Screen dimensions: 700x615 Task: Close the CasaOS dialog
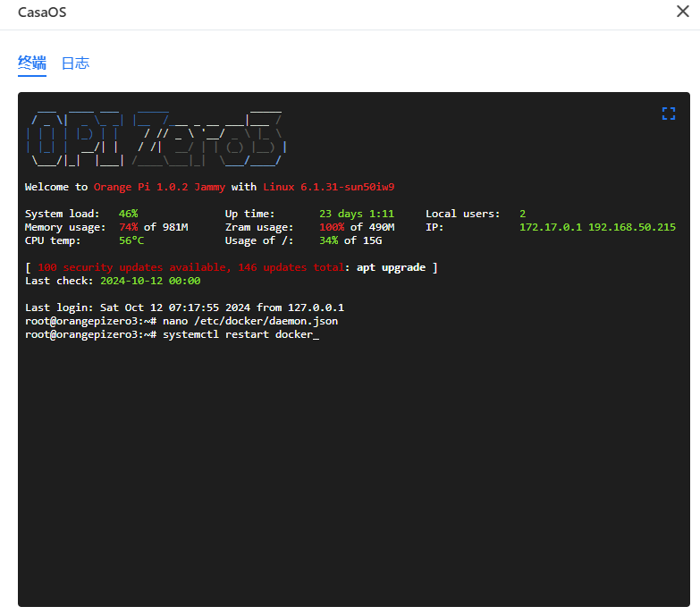click(683, 11)
